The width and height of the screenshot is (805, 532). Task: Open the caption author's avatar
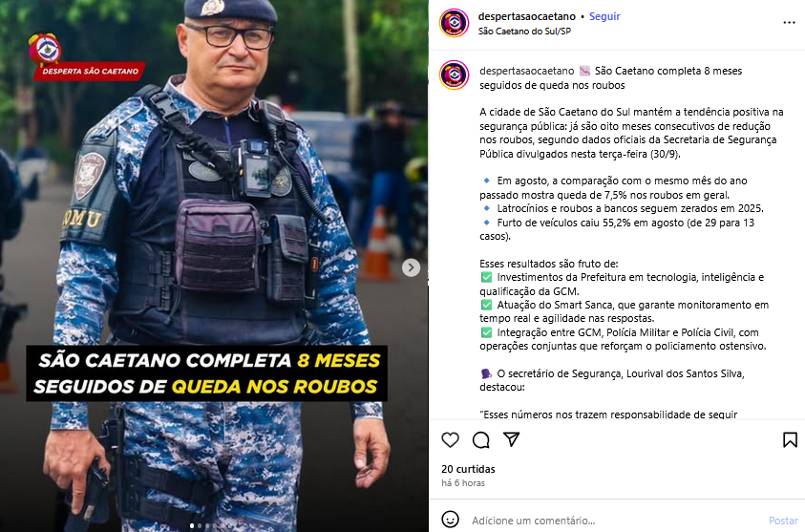455,74
